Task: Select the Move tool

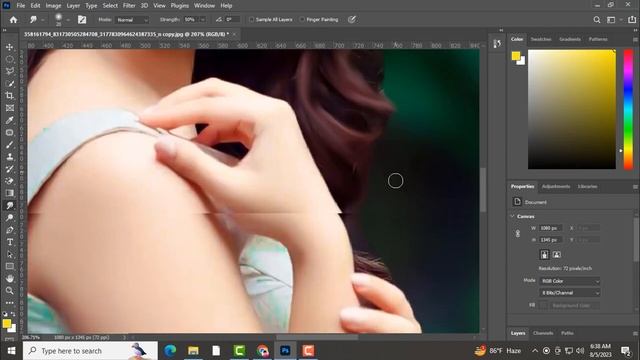Action: [9, 47]
